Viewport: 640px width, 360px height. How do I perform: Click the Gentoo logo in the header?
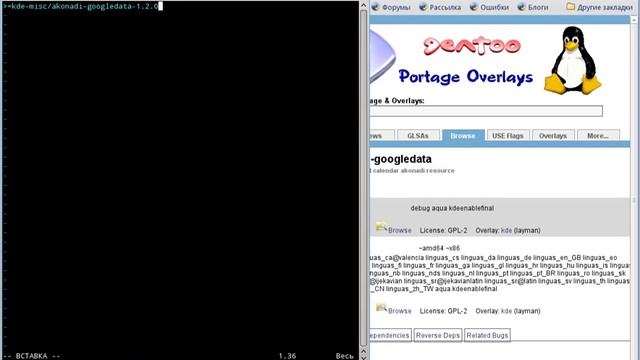click(472, 45)
